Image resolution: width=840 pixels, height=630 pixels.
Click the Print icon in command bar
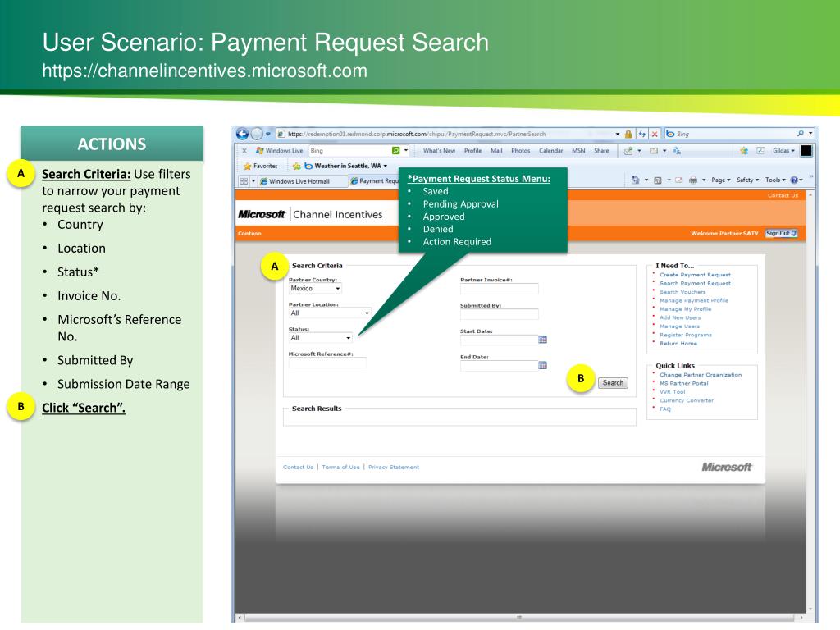pos(693,180)
